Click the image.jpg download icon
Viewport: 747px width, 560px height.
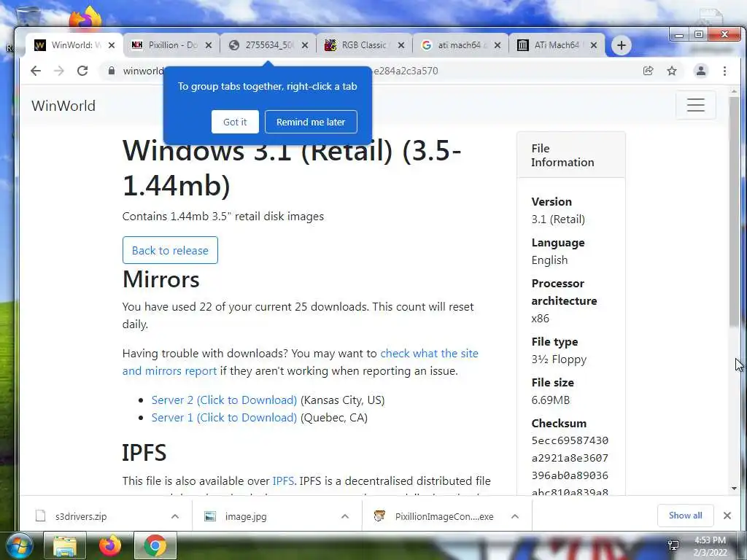210,516
